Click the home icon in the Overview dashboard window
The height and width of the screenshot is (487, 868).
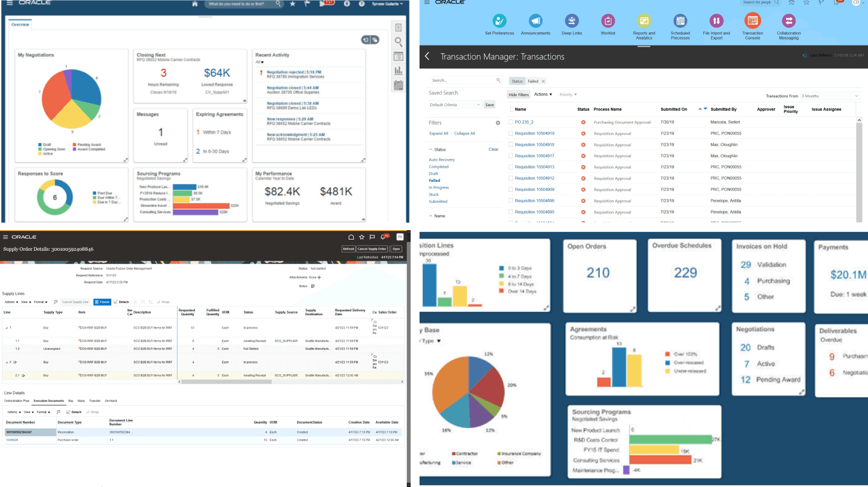coord(195,3)
